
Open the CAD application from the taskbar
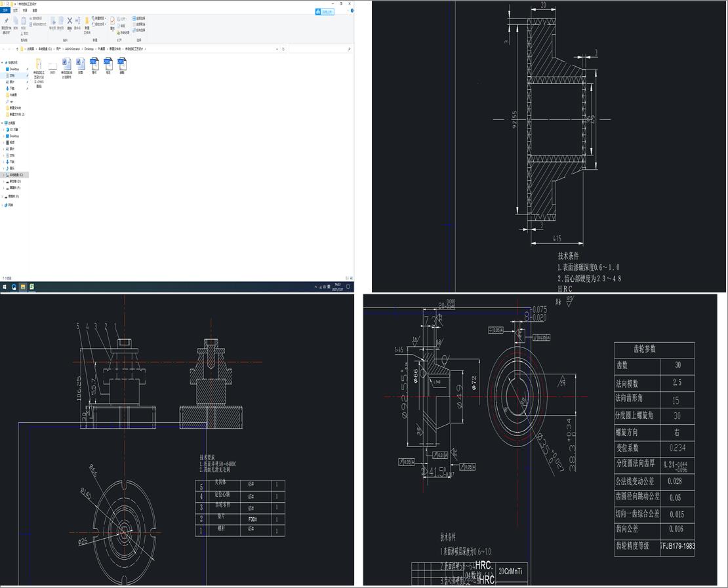tap(31, 286)
